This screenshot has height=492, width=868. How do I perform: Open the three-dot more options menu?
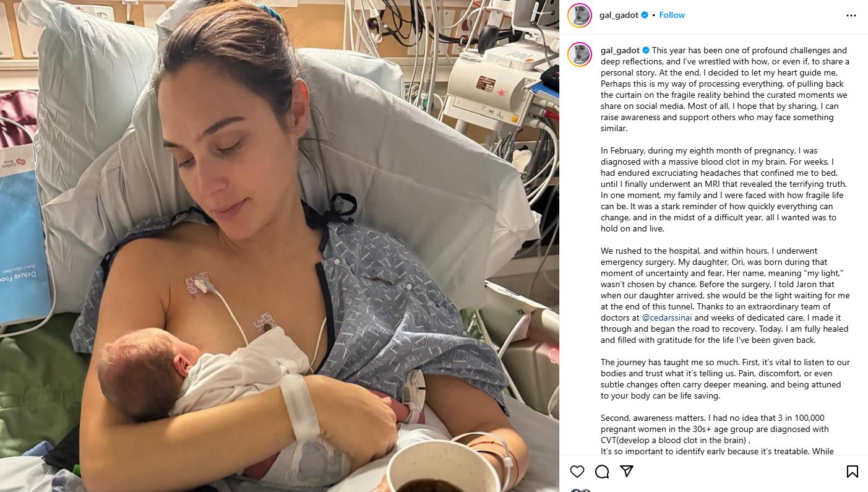coord(851,15)
